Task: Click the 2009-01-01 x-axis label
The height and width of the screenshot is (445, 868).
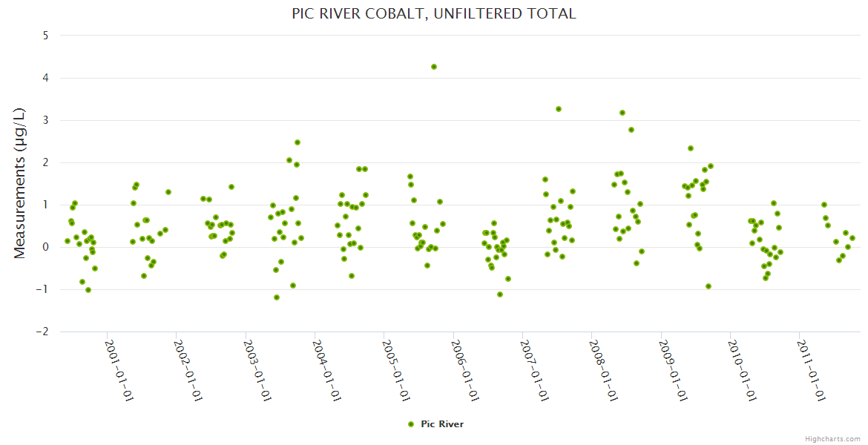Action: pyautogui.click(x=673, y=369)
